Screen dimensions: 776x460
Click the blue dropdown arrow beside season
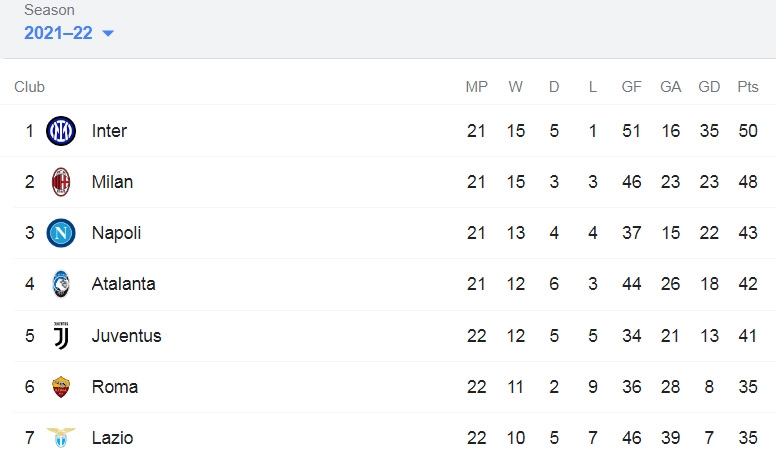(x=108, y=34)
